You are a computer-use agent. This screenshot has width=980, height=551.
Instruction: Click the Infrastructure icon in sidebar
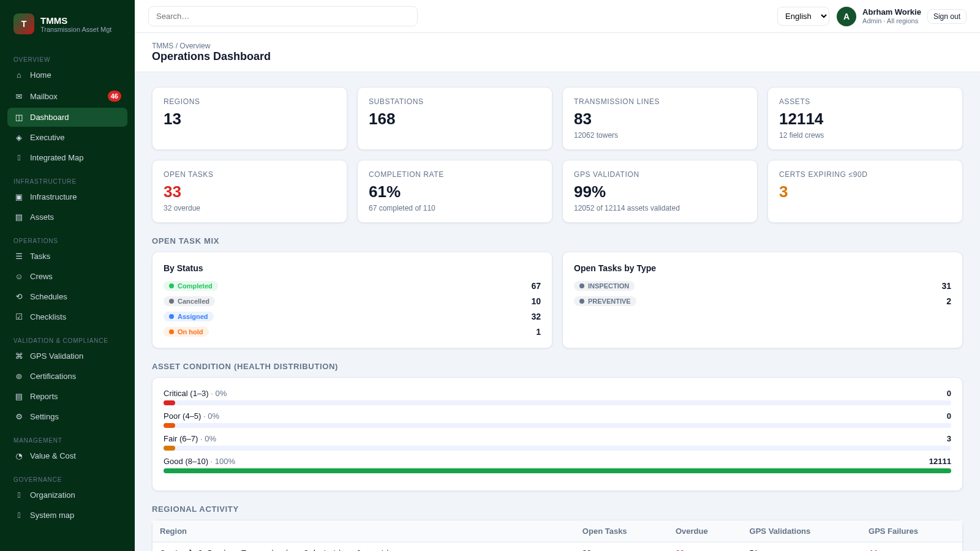click(x=19, y=197)
